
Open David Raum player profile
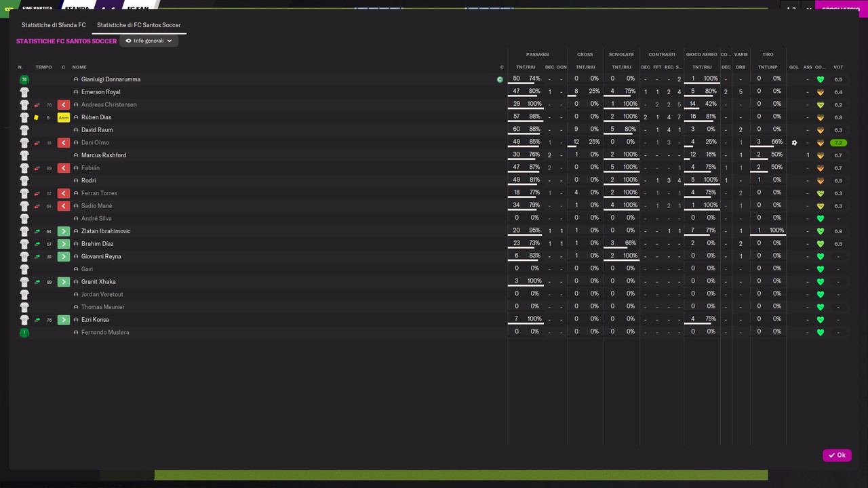[x=97, y=130]
